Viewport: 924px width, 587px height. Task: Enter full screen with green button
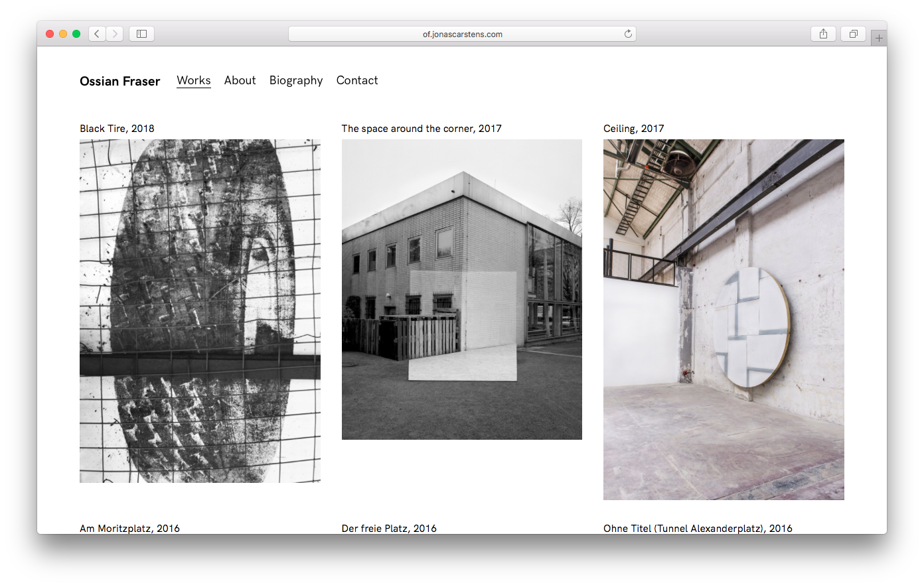click(x=76, y=34)
